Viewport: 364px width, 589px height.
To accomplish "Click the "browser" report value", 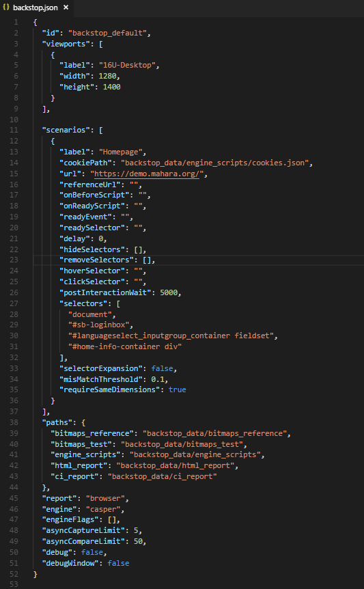I will (105, 499).
